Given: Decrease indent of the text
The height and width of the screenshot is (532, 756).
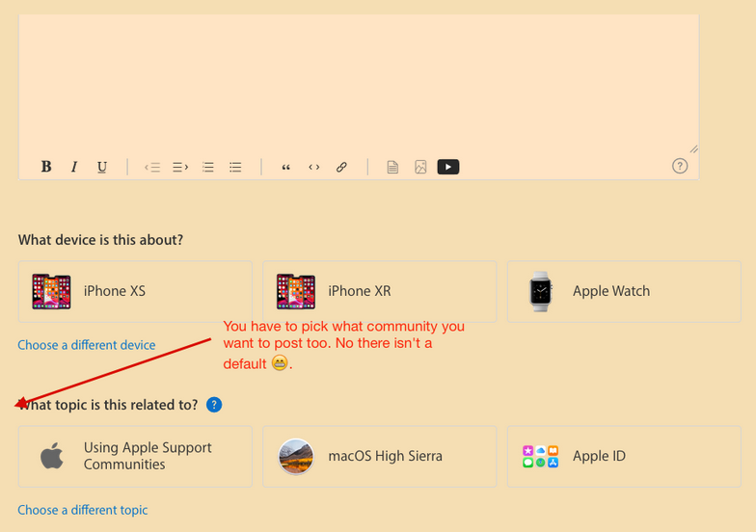Looking at the screenshot, I should pos(152,168).
